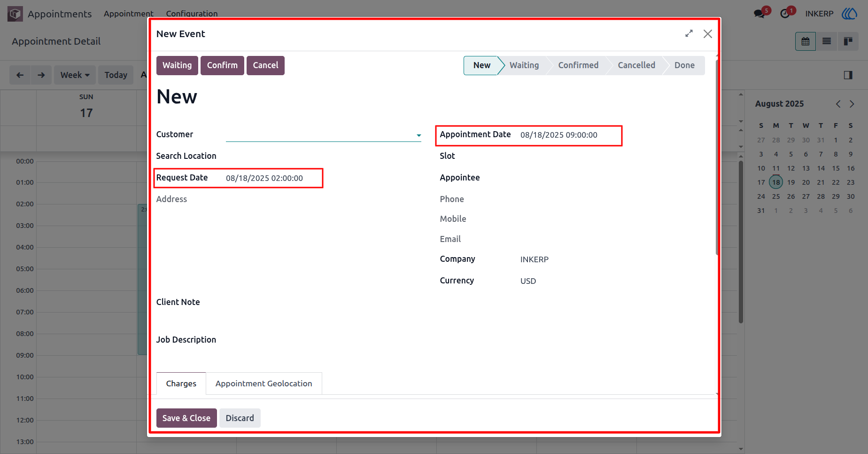Go to previous week arrow
Viewport: 868px width, 454px height.
click(x=20, y=75)
